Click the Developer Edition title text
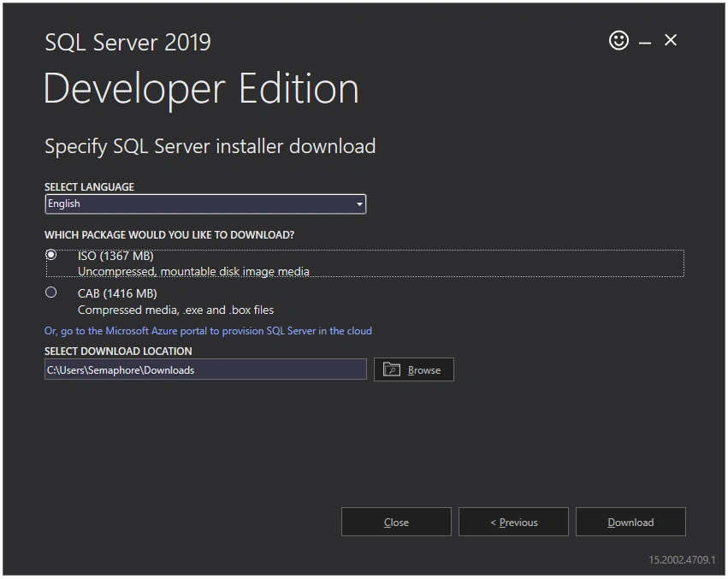 point(201,89)
